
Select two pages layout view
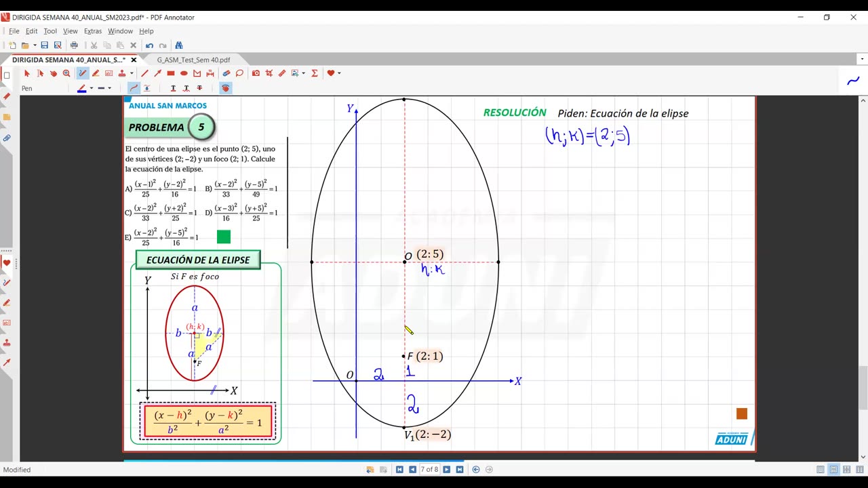[846, 469]
